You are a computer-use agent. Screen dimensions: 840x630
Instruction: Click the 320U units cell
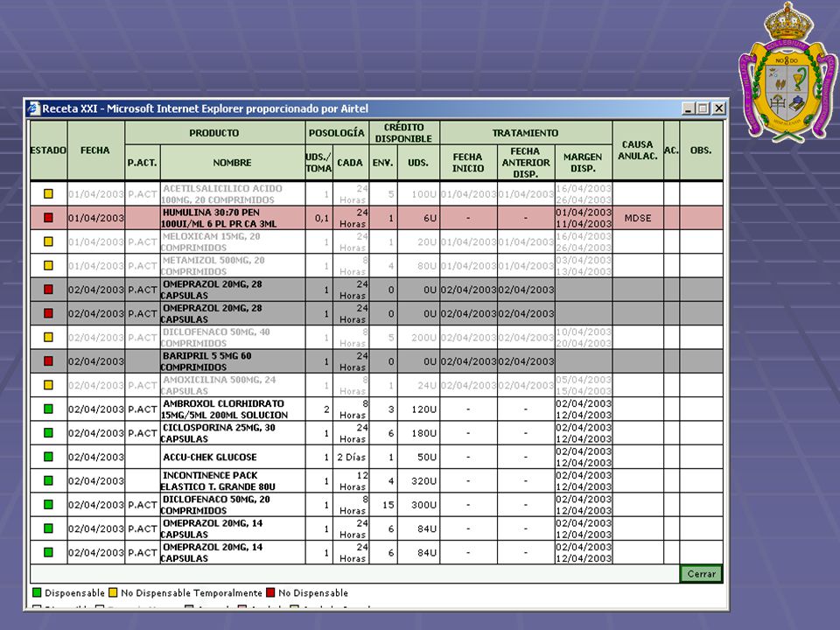(418, 481)
